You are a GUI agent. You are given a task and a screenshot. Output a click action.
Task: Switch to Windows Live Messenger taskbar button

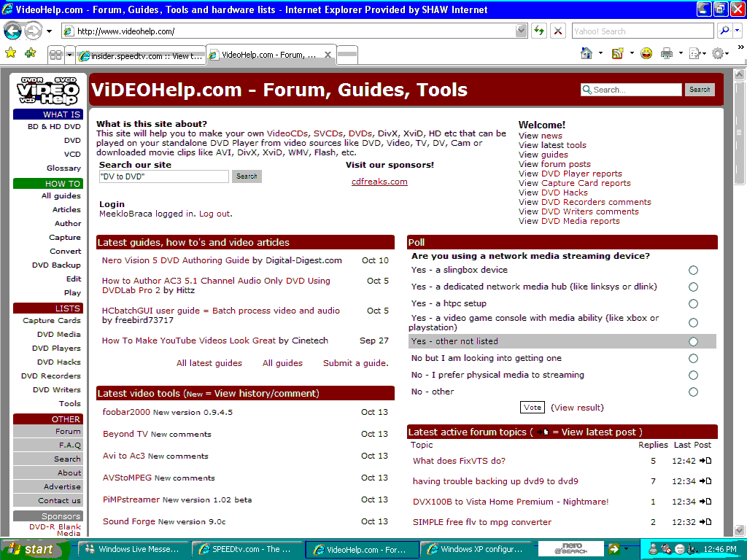[133, 550]
